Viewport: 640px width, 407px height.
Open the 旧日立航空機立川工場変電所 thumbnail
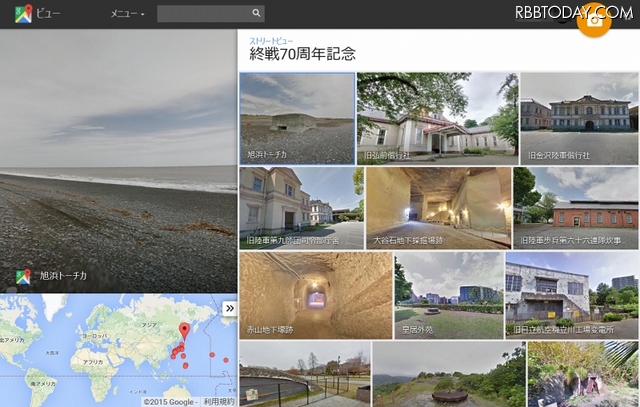(x=572, y=296)
